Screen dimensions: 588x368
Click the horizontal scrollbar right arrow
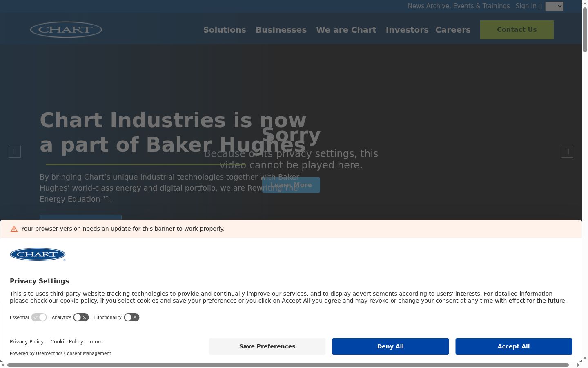click(x=579, y=365)
